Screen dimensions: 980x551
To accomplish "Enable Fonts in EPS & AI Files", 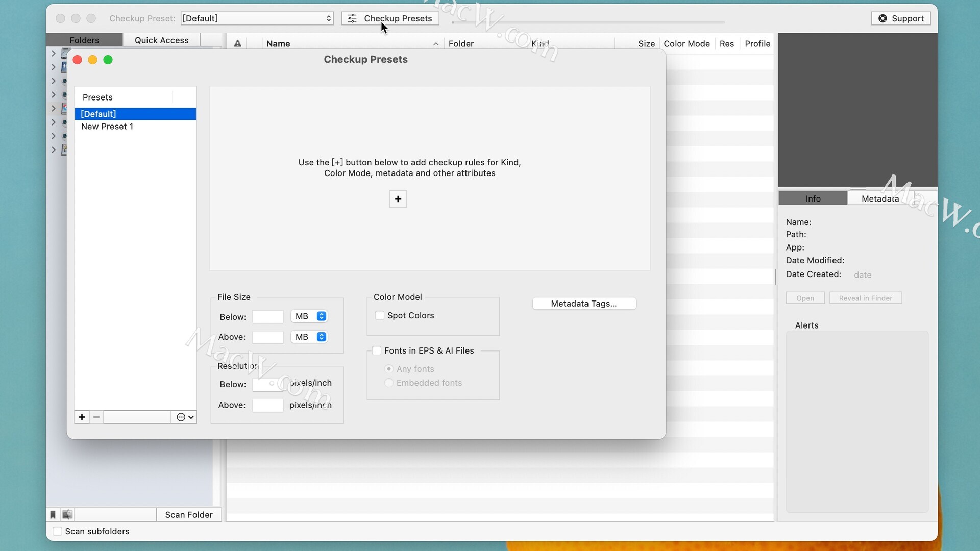I will (377, 350).
